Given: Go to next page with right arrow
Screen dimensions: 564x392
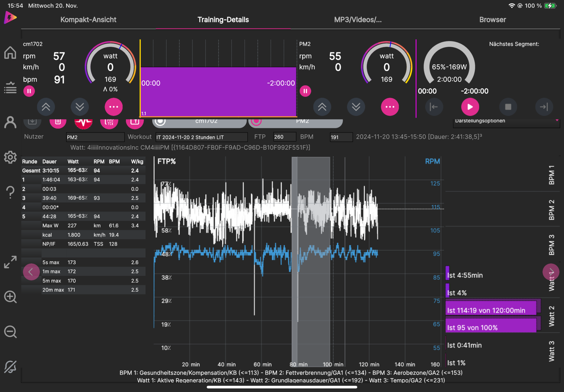Looking at the screenshot, I should (551, 272).
